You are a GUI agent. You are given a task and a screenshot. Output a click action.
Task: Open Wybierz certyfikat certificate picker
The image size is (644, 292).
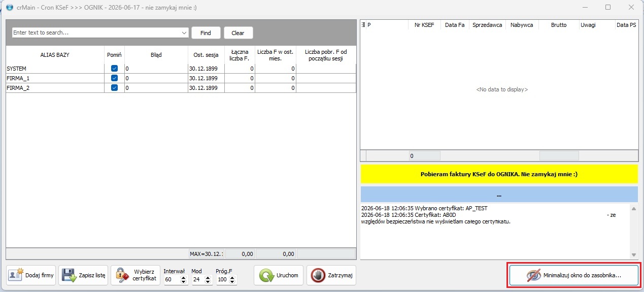(x=135, y=275)
